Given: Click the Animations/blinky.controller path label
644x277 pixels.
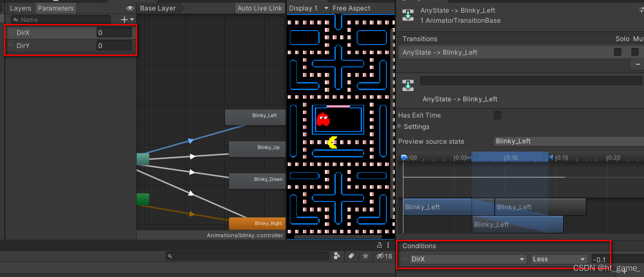Looking at the screenshot, I should (245, 235).
